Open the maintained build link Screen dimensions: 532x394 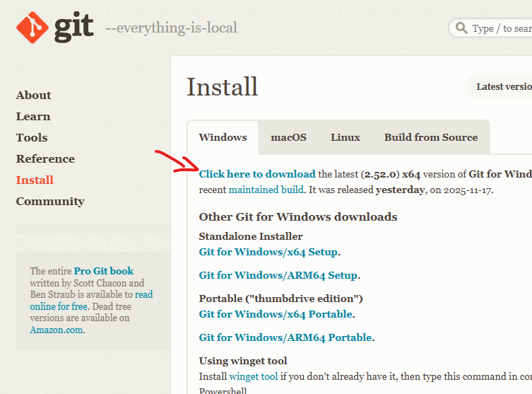pyautogui.click(x=266, y=190)
